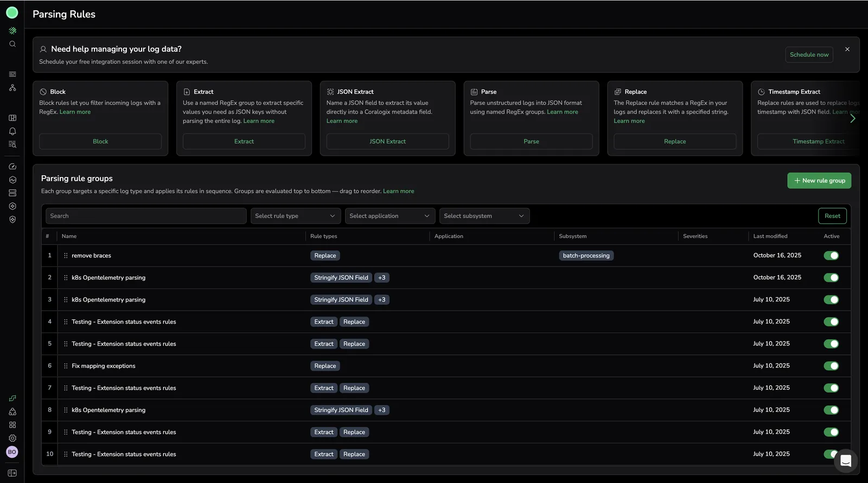Click the drag handle for remove braces
Screen dimensions: 868x483
(x=66, y=255)
